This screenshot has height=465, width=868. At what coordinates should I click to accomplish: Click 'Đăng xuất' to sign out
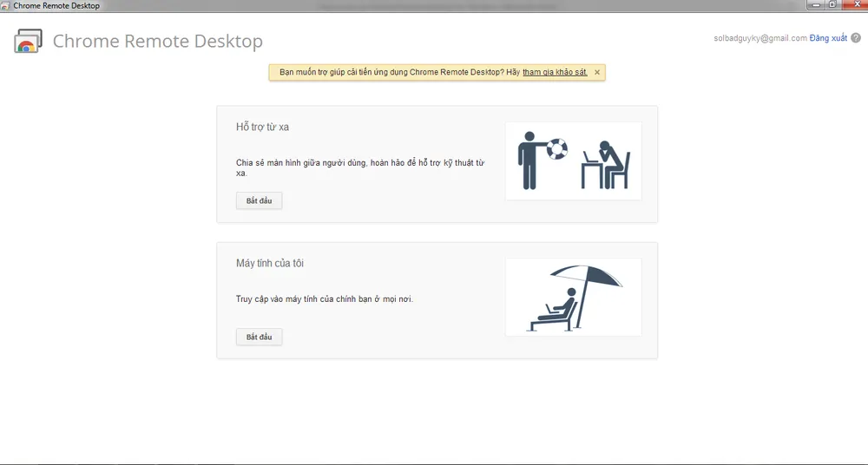(828, 38)
